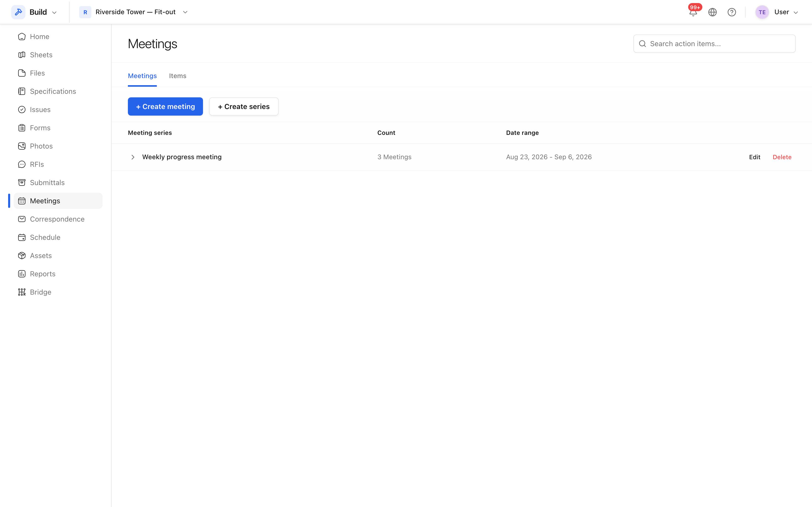Delete the Weekly progress meeting series
The image size is (812, 507).
pyautogui.click(x=782, y=157)
